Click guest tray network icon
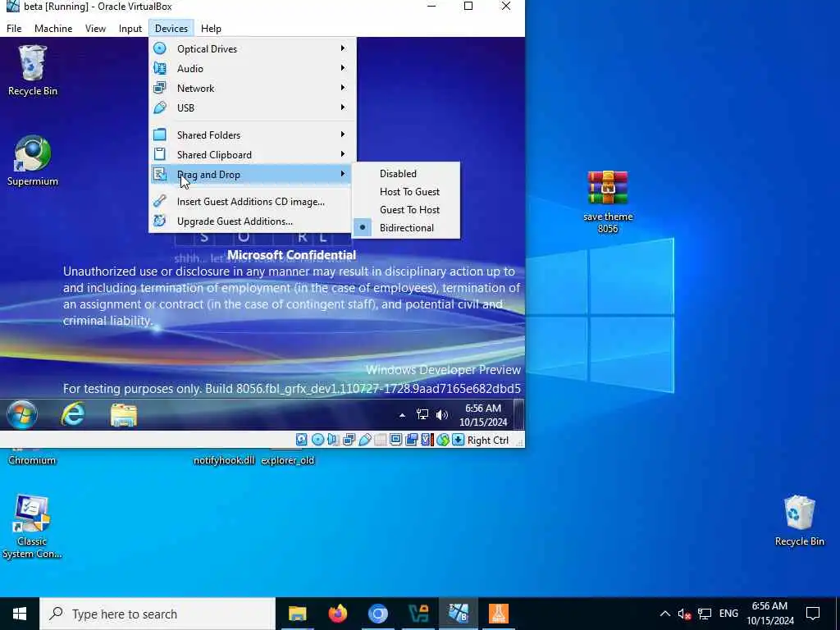 pos(422,414)
